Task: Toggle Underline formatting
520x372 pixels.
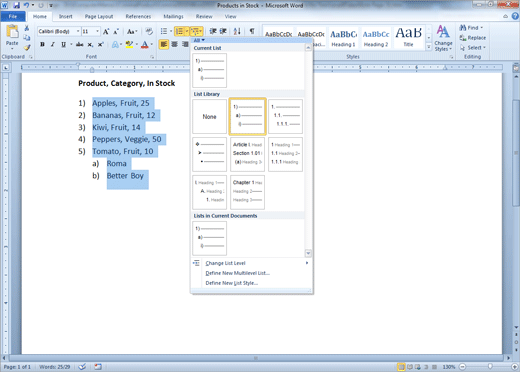Action: click(x=63, y=44)
